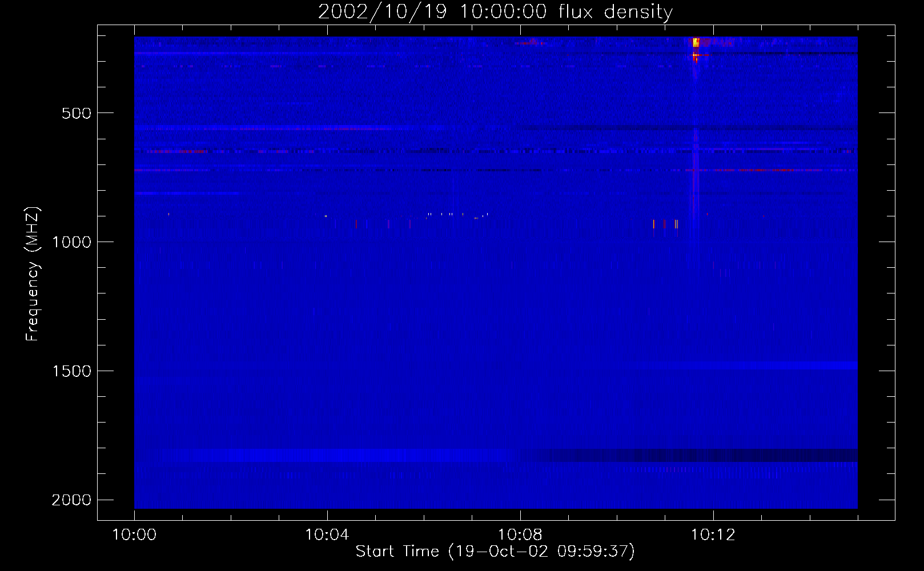Click the bright yellow burst at spectrogram top
The image size is (924, 571).
point(696,42)
